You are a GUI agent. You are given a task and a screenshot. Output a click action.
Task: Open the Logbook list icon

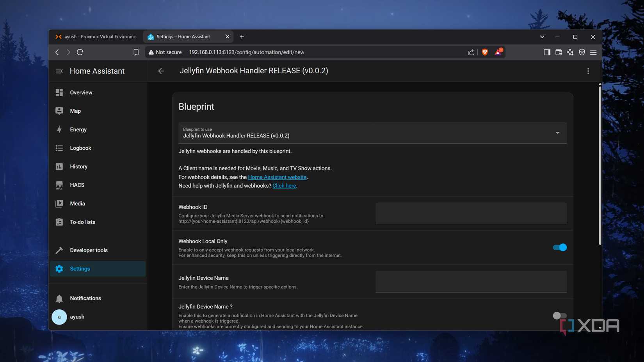click(x=59, y=148)
